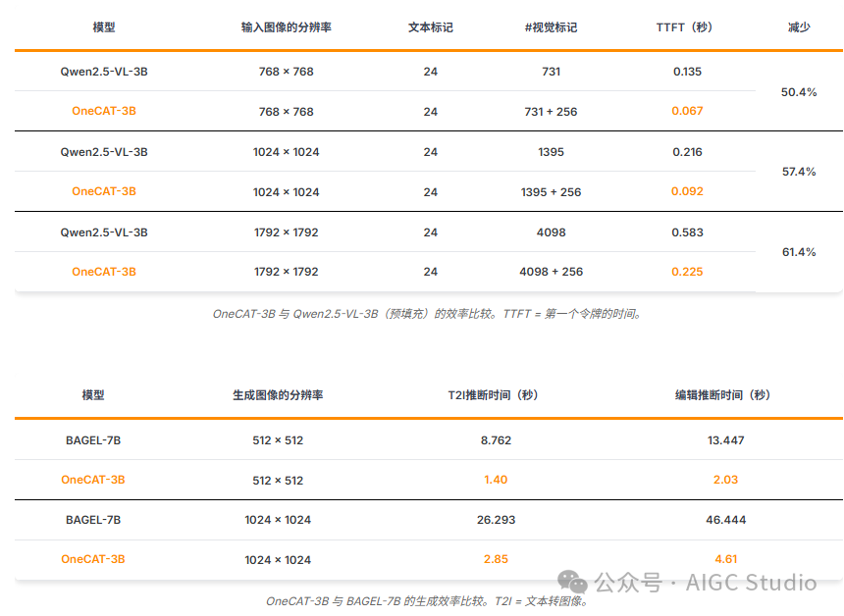Click the header "T2I推断时间（秒）"
This screenshot has height=616, width=844.
[x=496, y=395]
